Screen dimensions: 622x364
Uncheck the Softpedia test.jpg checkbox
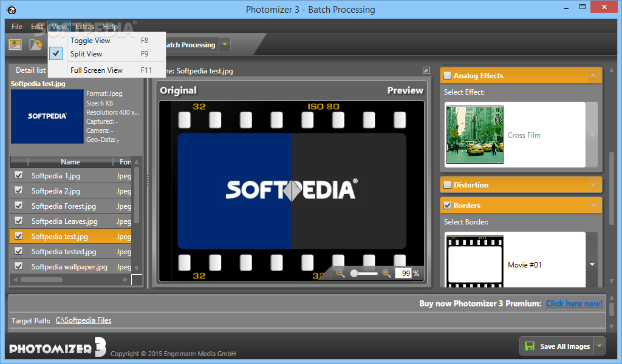[18, 235]
